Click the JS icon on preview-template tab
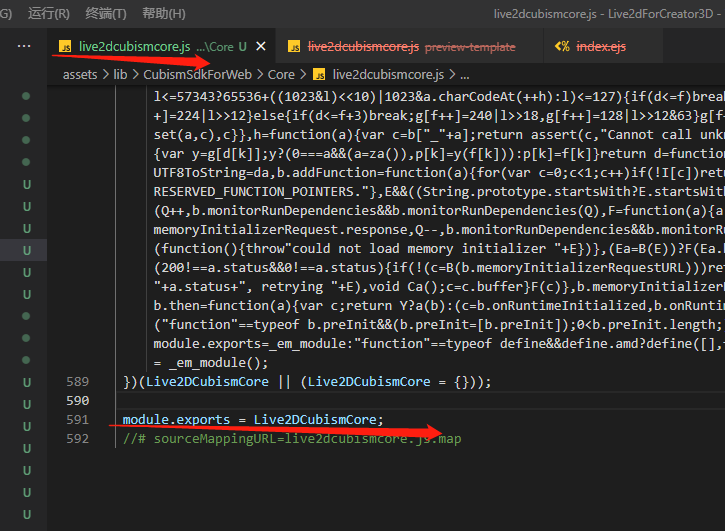This screenshot has height=531, width=725. coord(294,47)
